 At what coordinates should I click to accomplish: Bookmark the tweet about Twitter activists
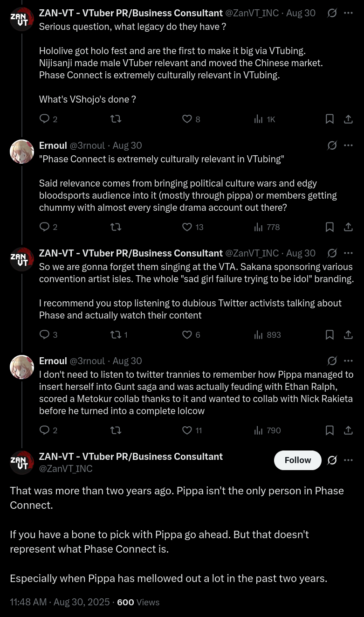click(330, 335)
